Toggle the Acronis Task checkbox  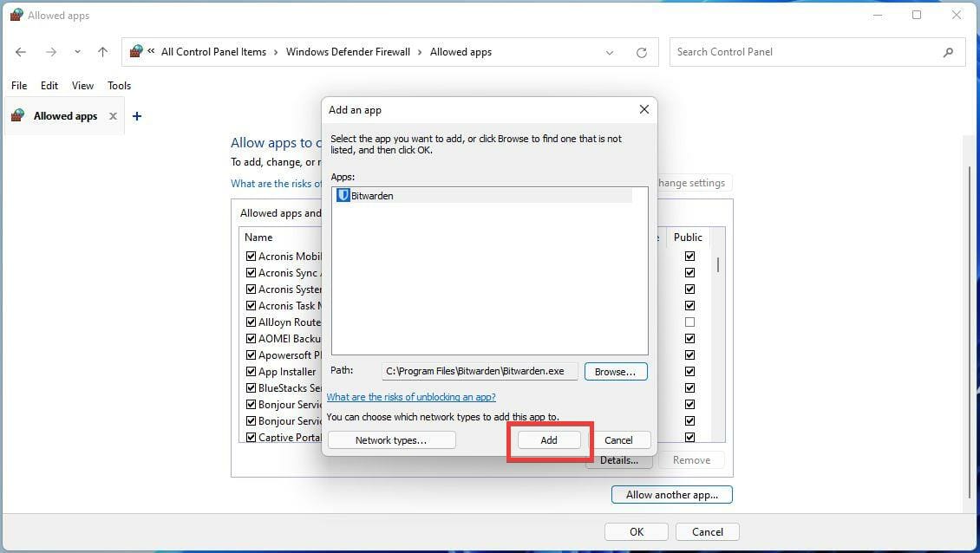click(x=252, y=306)
